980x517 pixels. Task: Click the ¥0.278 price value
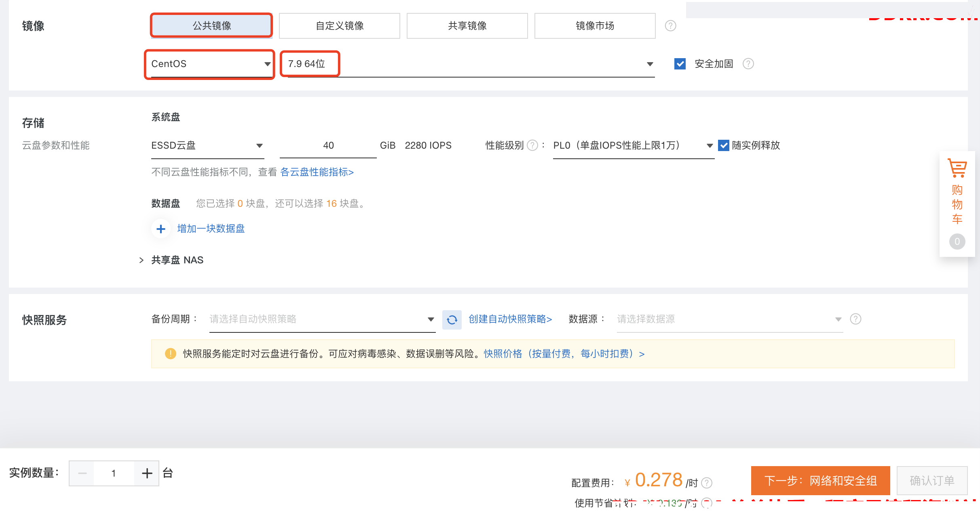654,480
